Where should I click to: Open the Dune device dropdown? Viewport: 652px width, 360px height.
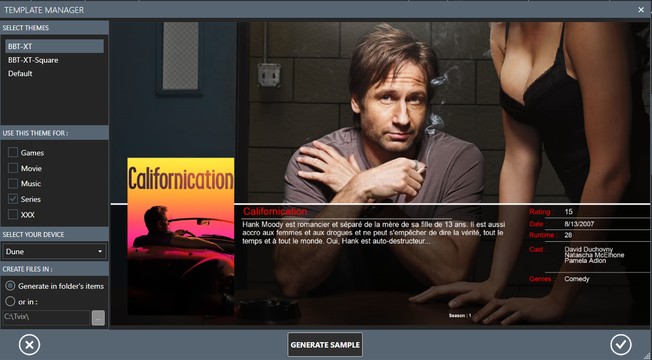click(x=54, y=252)
